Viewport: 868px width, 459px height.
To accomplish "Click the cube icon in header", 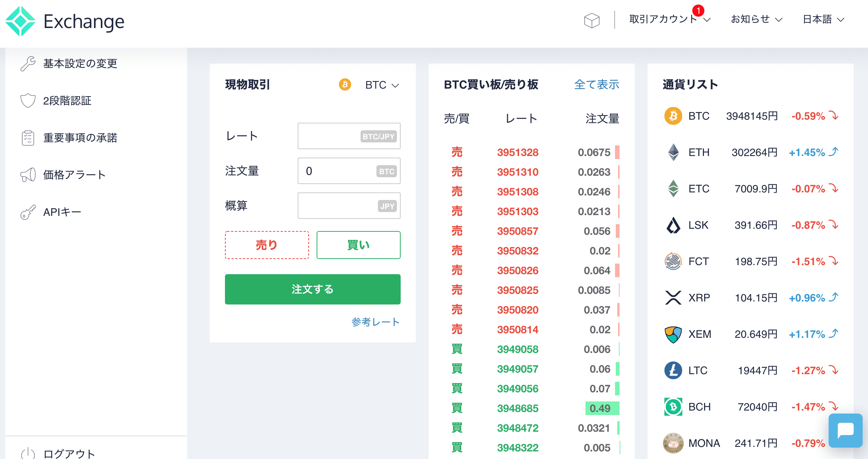I will (x=592, y=20).
